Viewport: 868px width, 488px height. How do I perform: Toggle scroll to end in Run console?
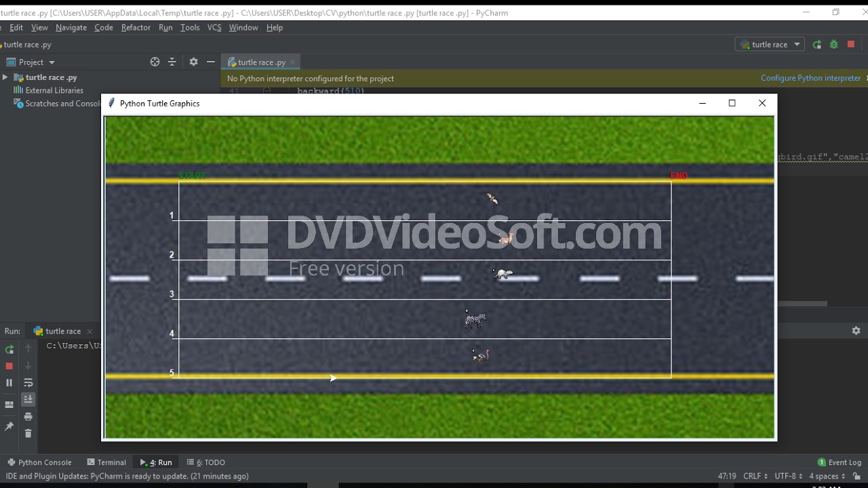coord(28,400)
